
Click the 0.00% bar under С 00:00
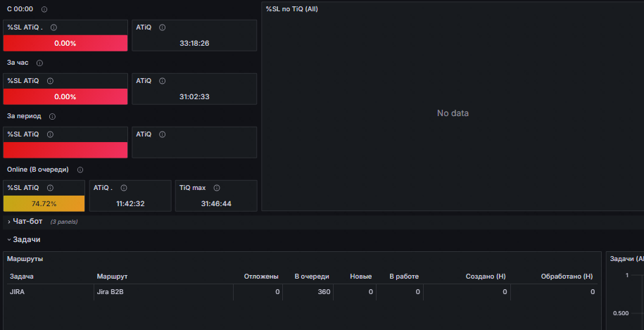tap(65, 43)
